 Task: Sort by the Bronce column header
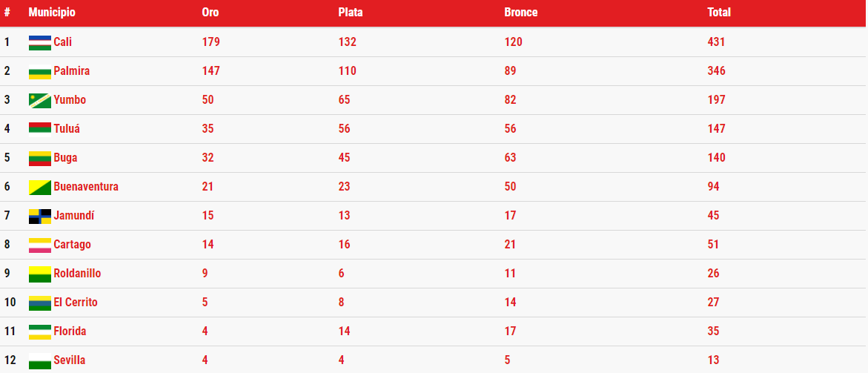pyautogui.click(x=521, y=12)
